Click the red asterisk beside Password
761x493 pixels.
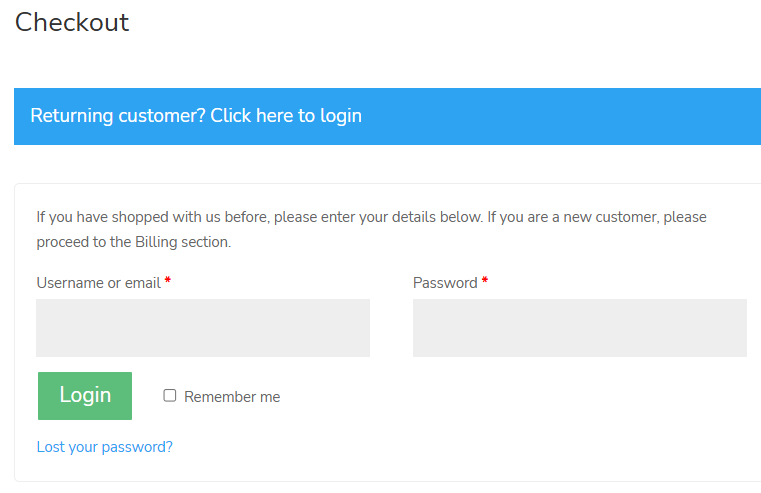pos(484,280)
